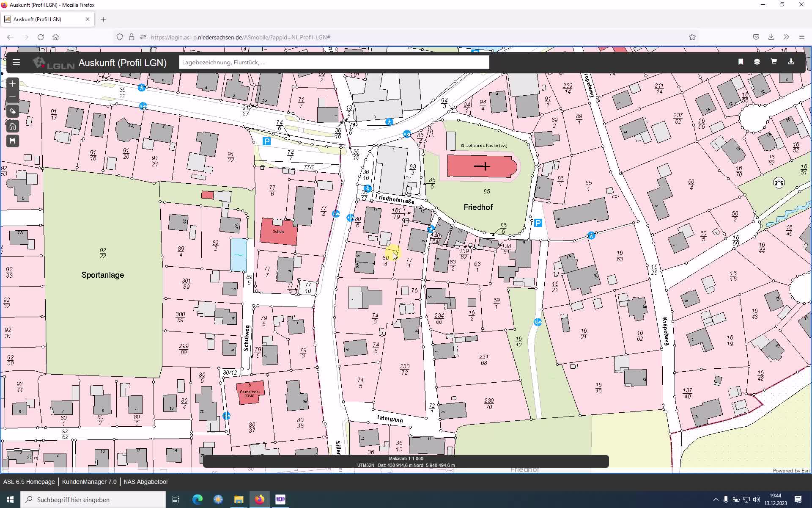Viewport: 812px width, 508px height.
Task: Expand the Firefox toolbar overflow chevron
Action: click(786, 37)
